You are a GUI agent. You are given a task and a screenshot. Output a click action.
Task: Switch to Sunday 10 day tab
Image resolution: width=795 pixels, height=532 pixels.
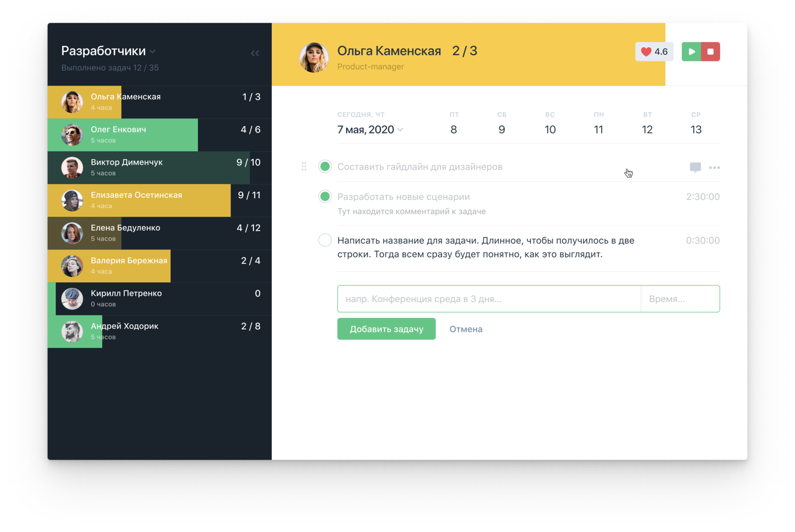(550, 124)
